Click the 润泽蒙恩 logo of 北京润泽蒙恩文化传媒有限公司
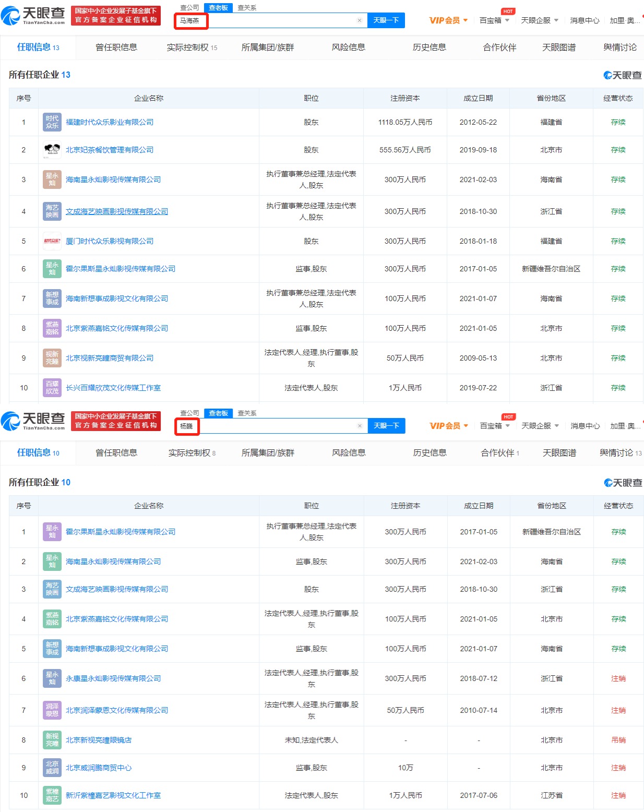The width and height of the screenshot is (644, 812). [52, 710]
